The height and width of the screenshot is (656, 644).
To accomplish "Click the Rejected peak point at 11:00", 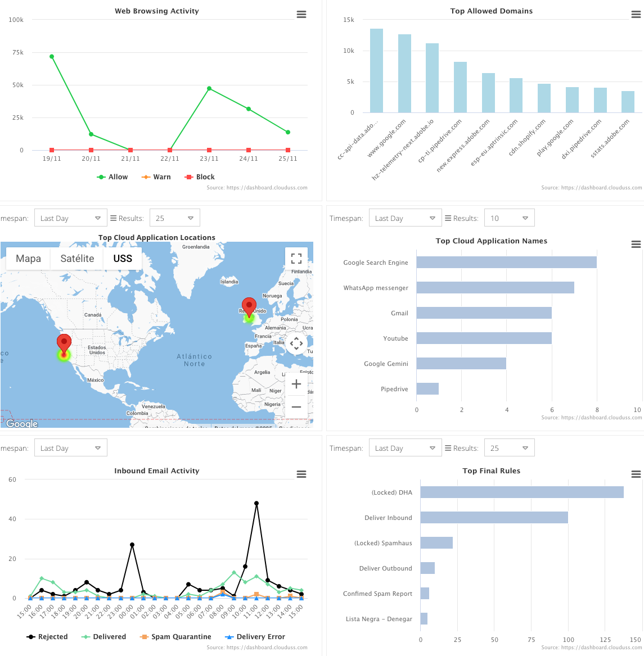I will (256, 503).
